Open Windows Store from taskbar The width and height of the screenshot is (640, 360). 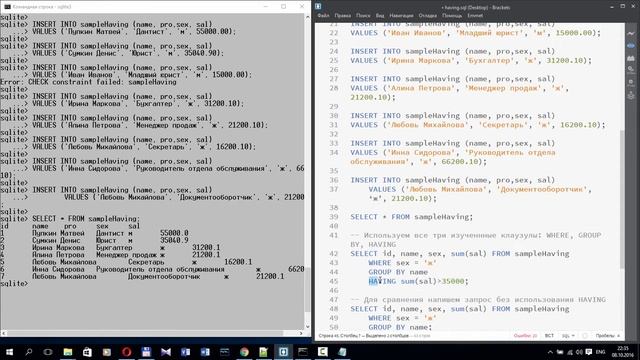coord(87,351)
